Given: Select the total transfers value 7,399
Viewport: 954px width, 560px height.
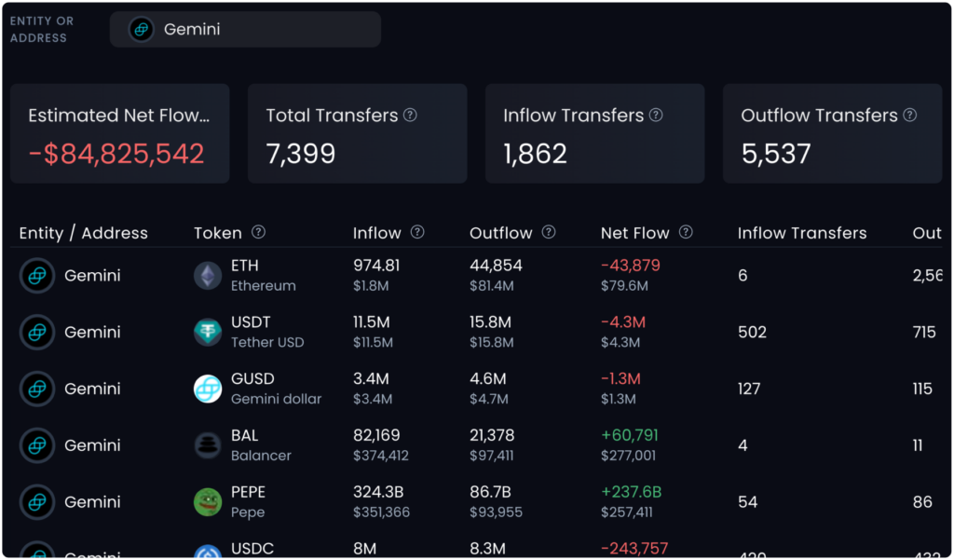Looking at the screenshot, I should coord(301,154).
